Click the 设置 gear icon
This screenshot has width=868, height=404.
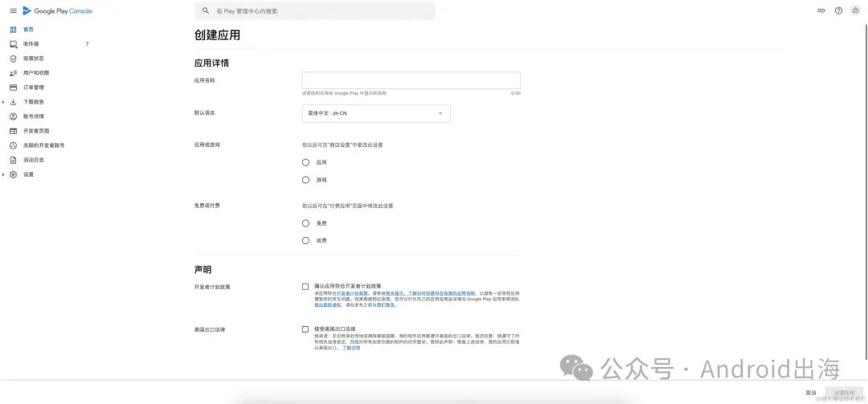tap(14, 174)
